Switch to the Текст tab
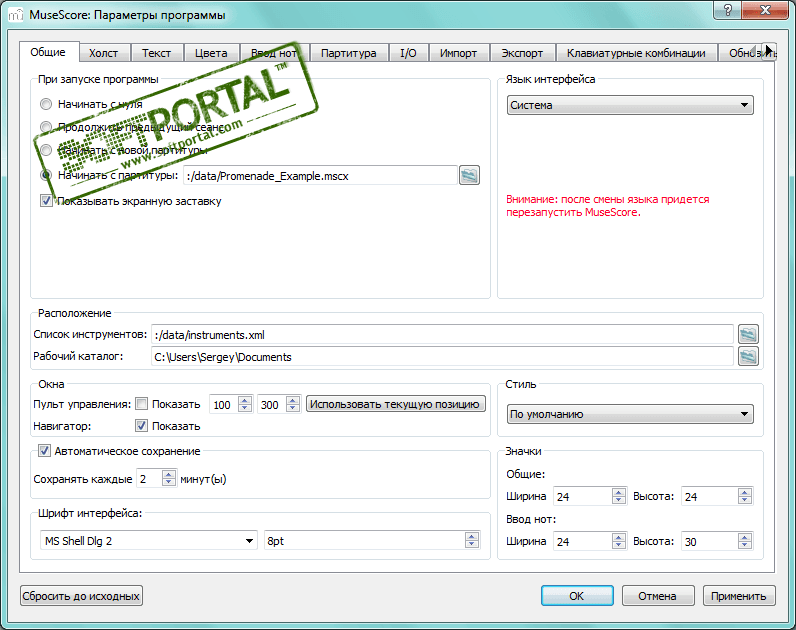Screen dimensions: 796x630 156,53
